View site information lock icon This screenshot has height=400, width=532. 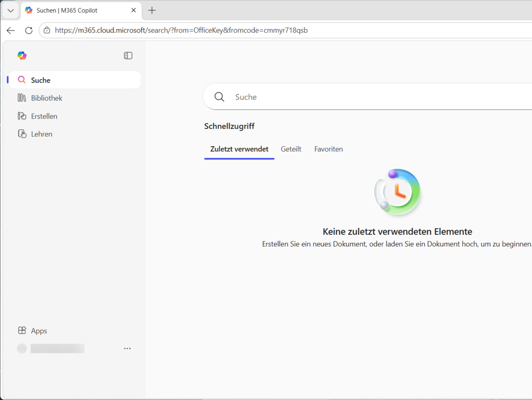click(47, 30)
